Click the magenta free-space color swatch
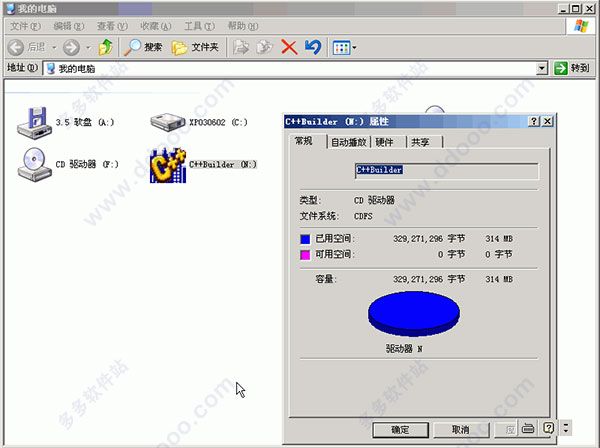 click(305, 255)
